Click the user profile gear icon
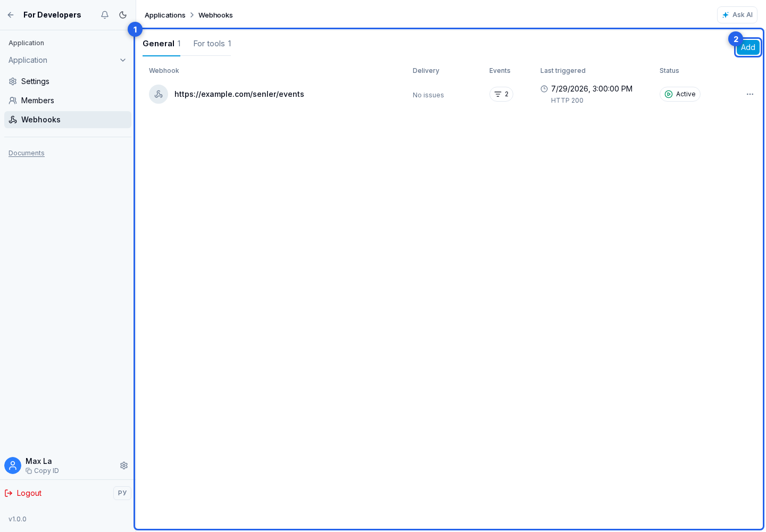The width and height of the screenshot is (766, 532). click(x=124, y=465)
